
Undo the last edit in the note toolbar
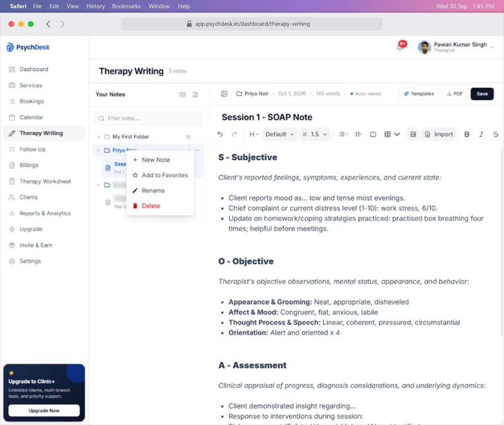(x=220, y=134)
